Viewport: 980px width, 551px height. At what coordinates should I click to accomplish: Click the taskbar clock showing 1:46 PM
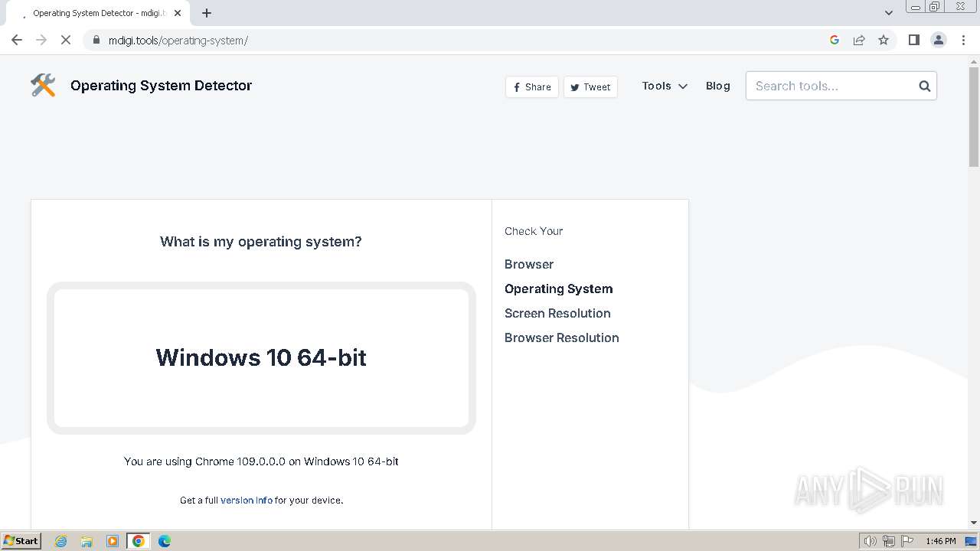tap(940, 541)
